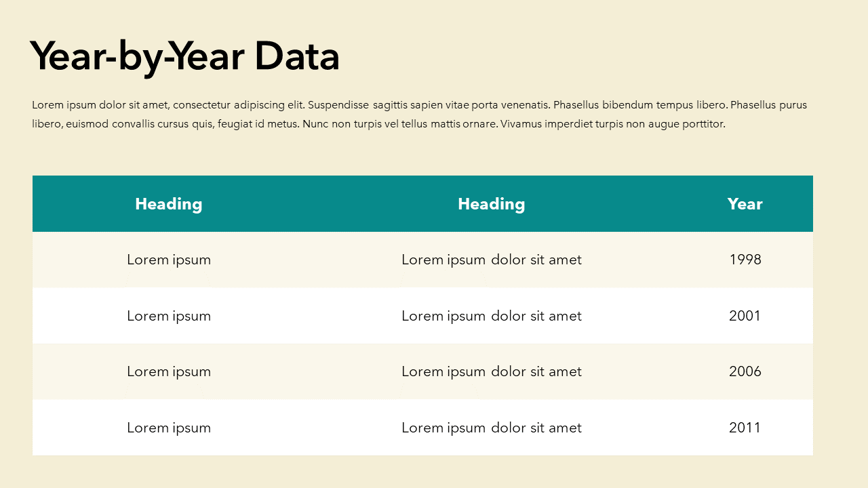The height and width of the screenshot is (488, 868).
Task: Click the "2006" year cell
Action: (x=745, y=371)
